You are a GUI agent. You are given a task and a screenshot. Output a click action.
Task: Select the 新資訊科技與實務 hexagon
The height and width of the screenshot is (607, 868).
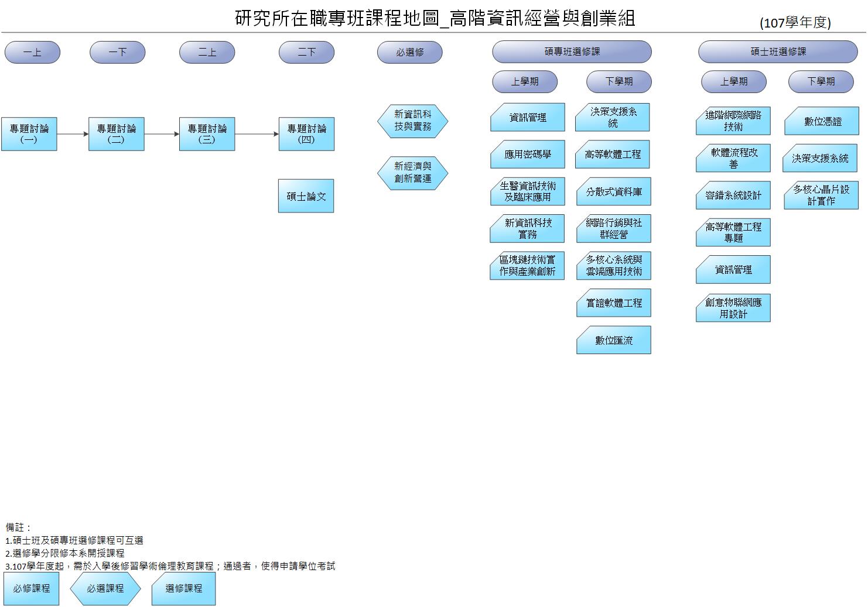pyautogui.click(x=412, y=121)
